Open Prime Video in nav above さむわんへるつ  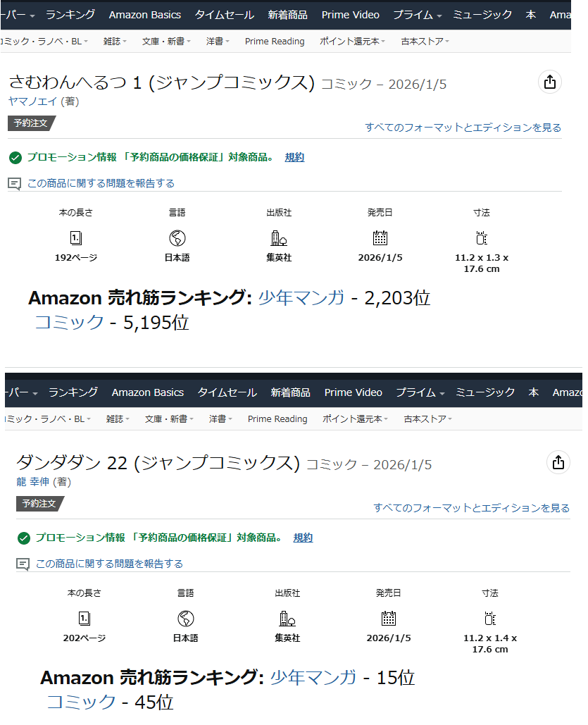tap(350, 15)
